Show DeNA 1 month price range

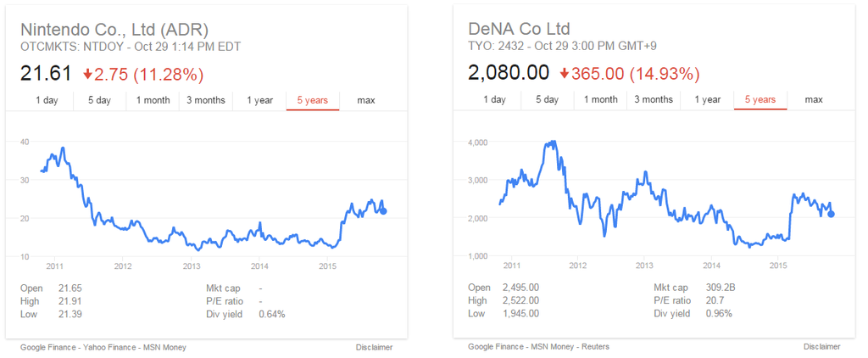(x=600, y=99)
